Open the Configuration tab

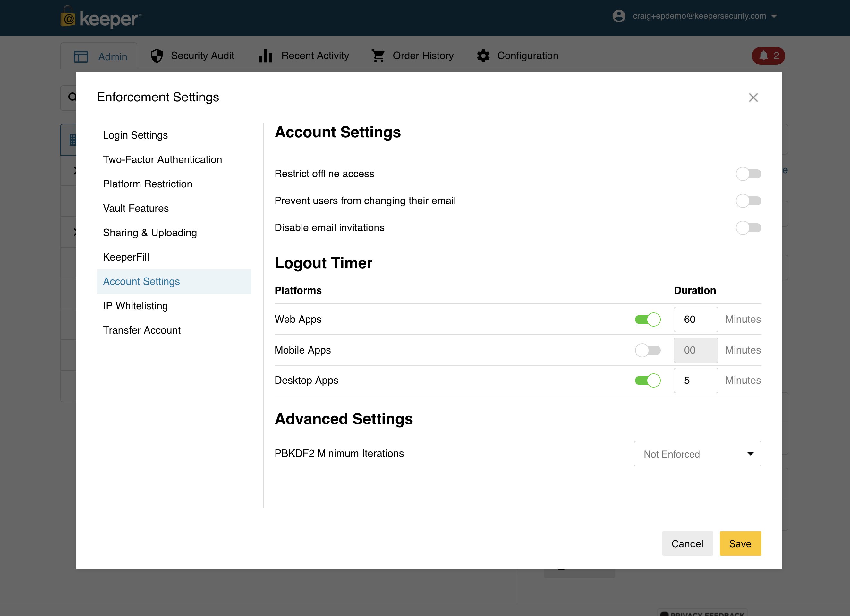point(517,56)
